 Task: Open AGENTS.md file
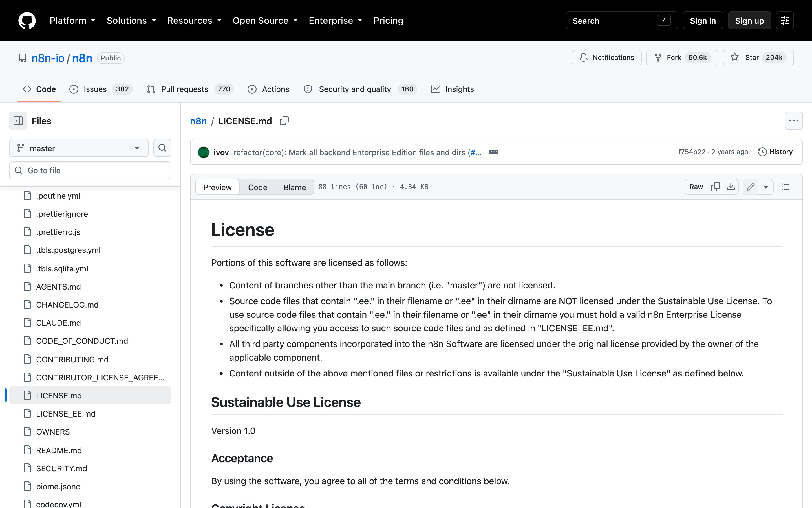(90, 286)
